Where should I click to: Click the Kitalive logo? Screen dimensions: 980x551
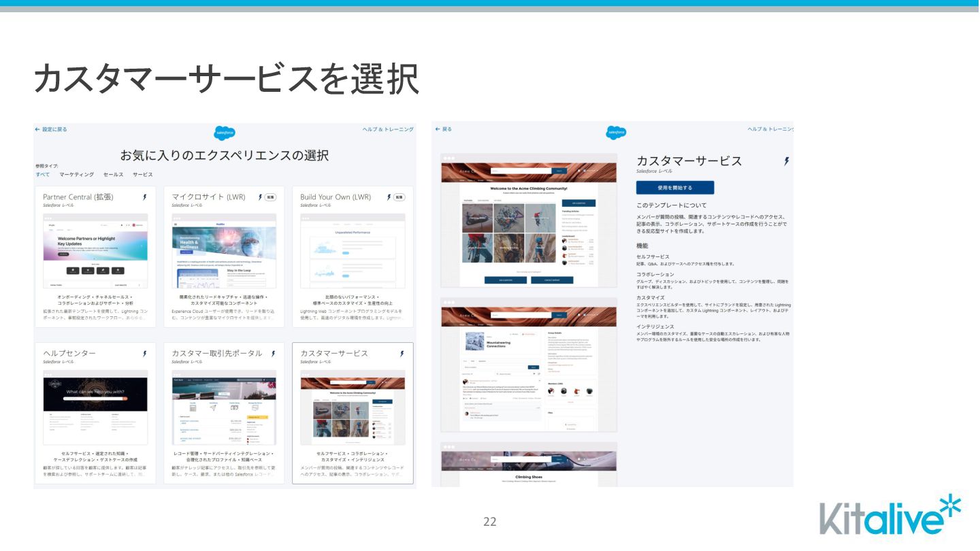891,516
